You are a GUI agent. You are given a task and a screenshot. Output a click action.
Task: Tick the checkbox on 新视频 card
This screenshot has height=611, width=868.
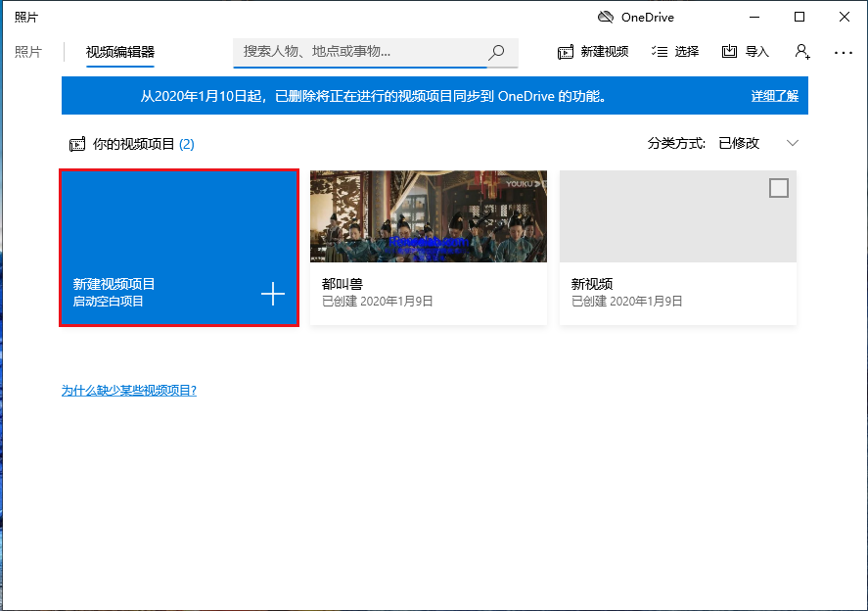778,188
